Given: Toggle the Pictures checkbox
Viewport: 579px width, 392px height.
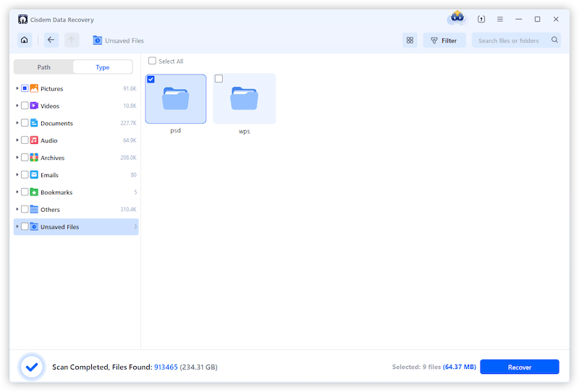Looking at the screenshot, I should click(25, 88).
